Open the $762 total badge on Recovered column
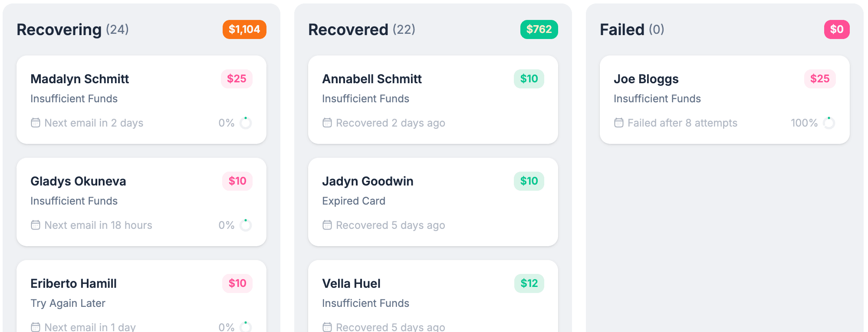Viewport: 868px width, 332px height. click(x=540, y=29)
